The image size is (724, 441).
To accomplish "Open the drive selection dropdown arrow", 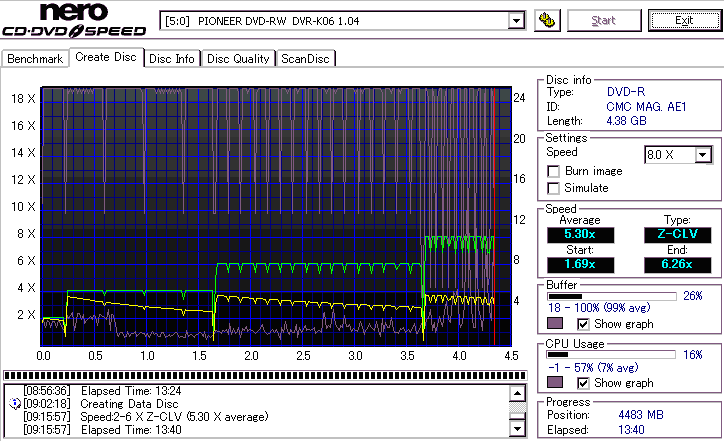I will pyautogui.click(x=516, y=21).
